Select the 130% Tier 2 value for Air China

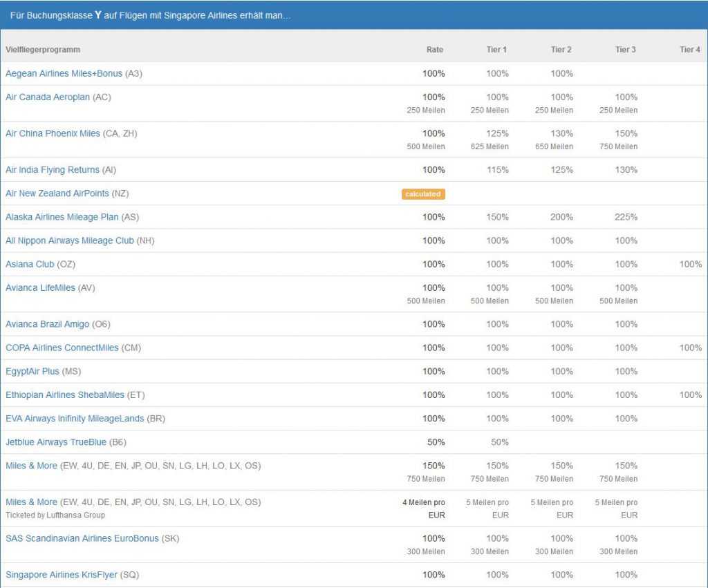pos(561,133)
